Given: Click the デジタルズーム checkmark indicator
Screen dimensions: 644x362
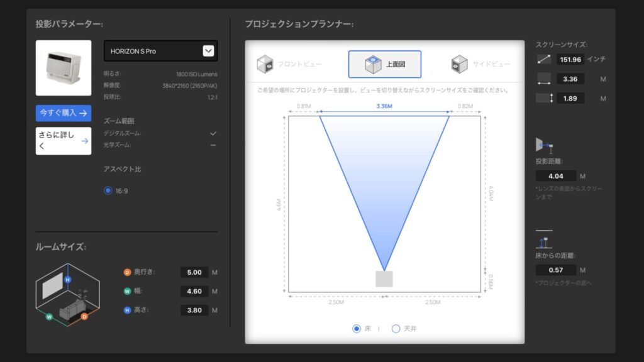Looking at the screenshot, I should 213,133.
